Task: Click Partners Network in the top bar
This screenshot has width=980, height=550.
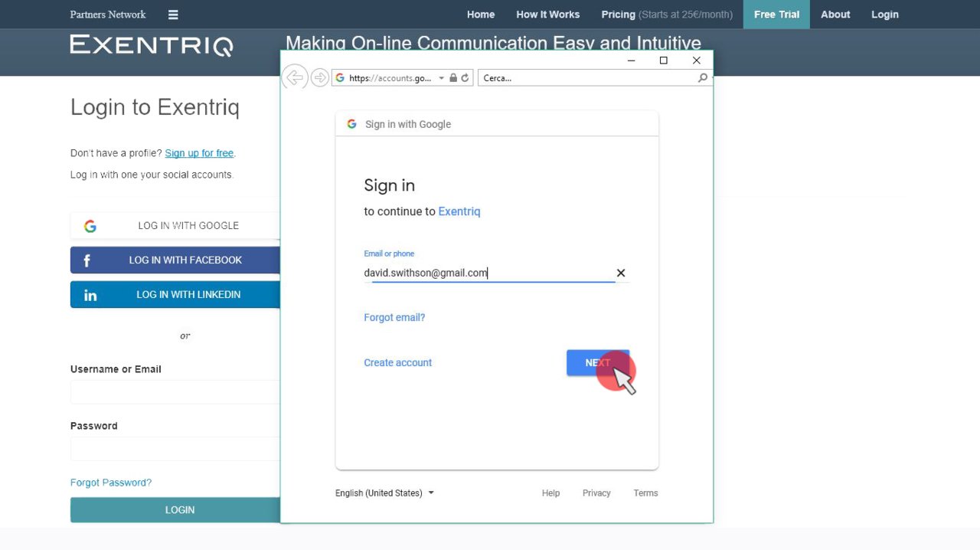Action: click(108, 15)
